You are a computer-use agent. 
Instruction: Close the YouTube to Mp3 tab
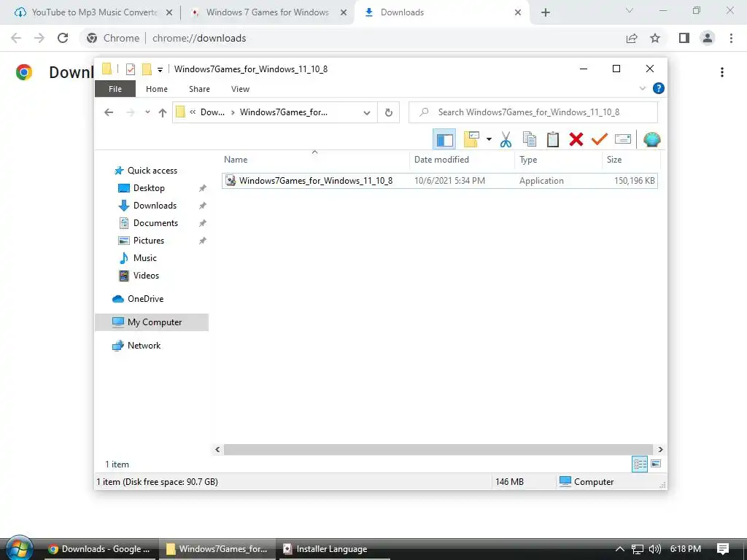click(169, 13)
